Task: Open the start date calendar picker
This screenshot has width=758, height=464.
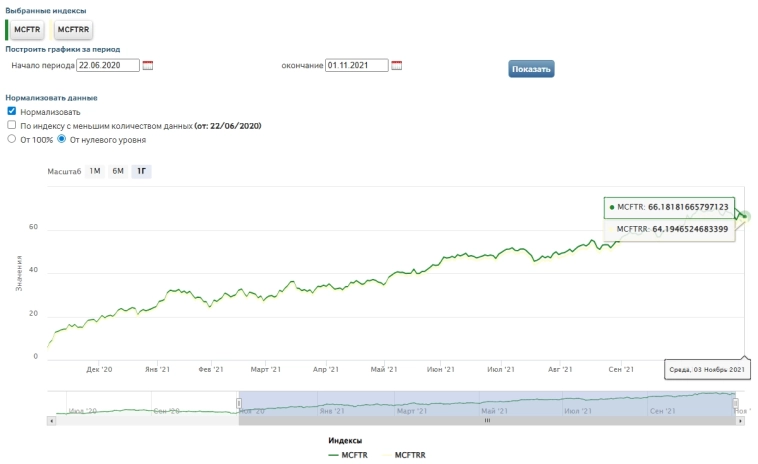Action: pos(148,65)
